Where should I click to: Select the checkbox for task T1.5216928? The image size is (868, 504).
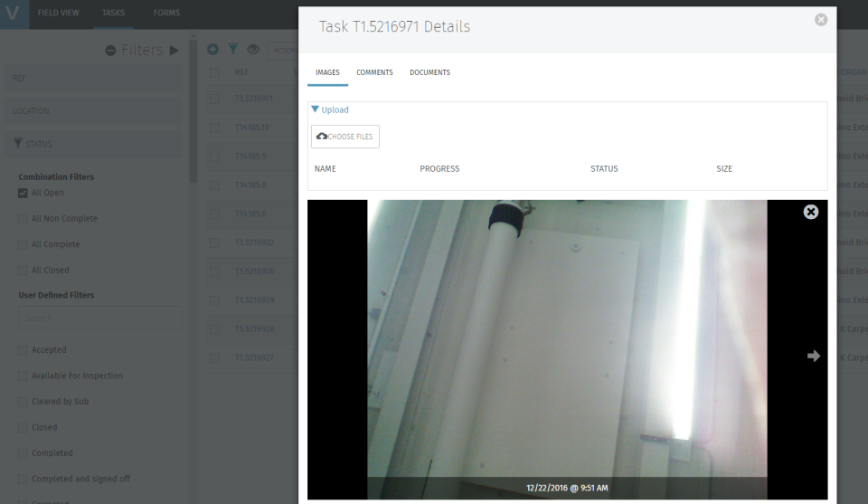point(215,329)
